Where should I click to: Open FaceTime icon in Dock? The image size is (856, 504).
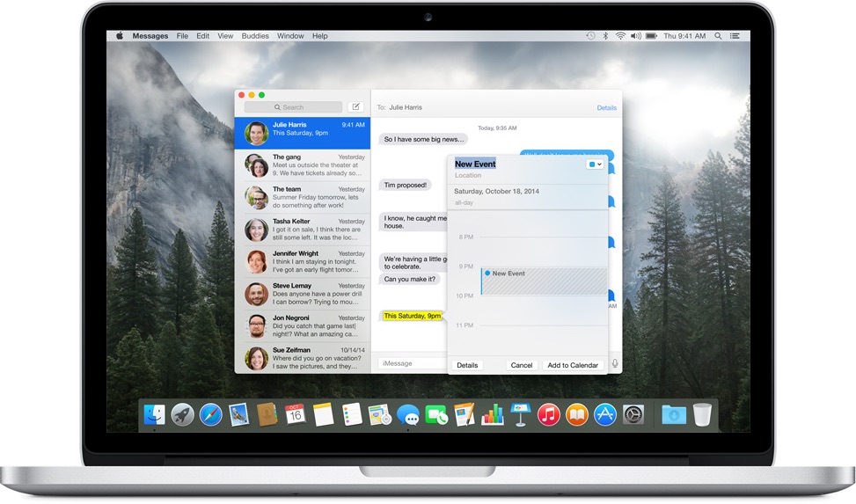[436, 415]
